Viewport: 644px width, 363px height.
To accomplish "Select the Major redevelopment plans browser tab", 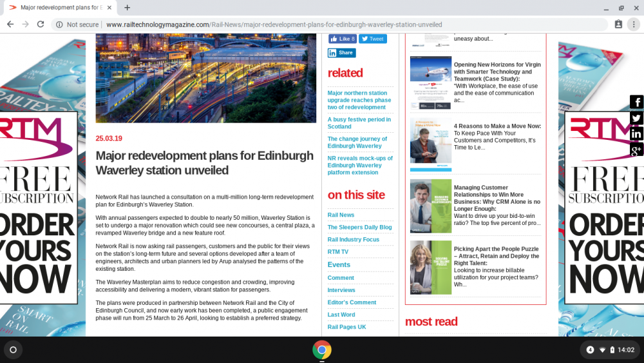I will pos(61,7).
